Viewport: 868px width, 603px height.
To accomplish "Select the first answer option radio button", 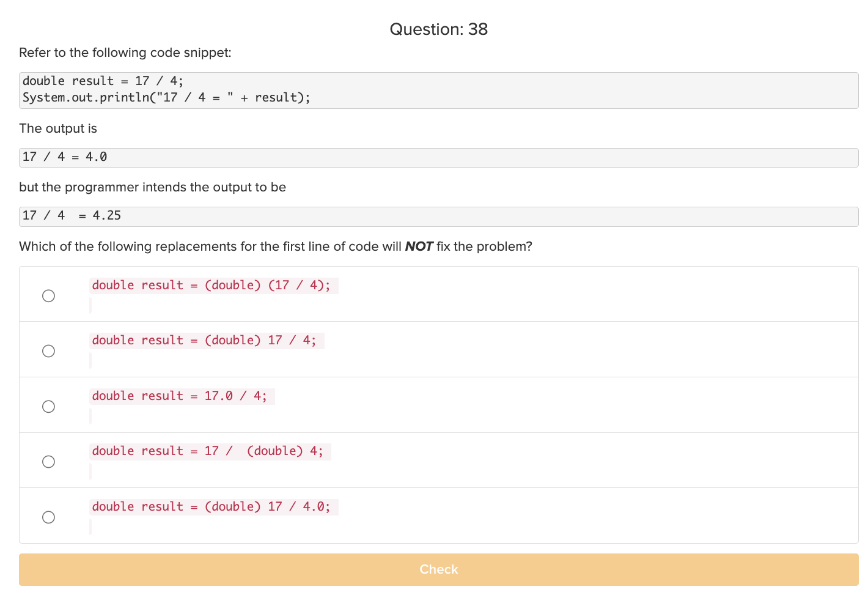I will pyautogui.click(x=48, y=295).
